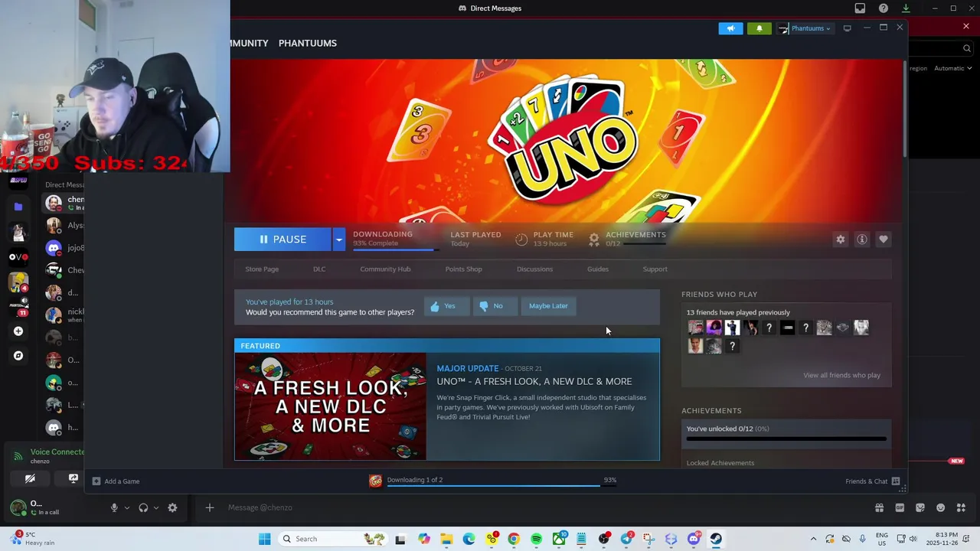Open Steam announcements megaphone button

(730, 28)
